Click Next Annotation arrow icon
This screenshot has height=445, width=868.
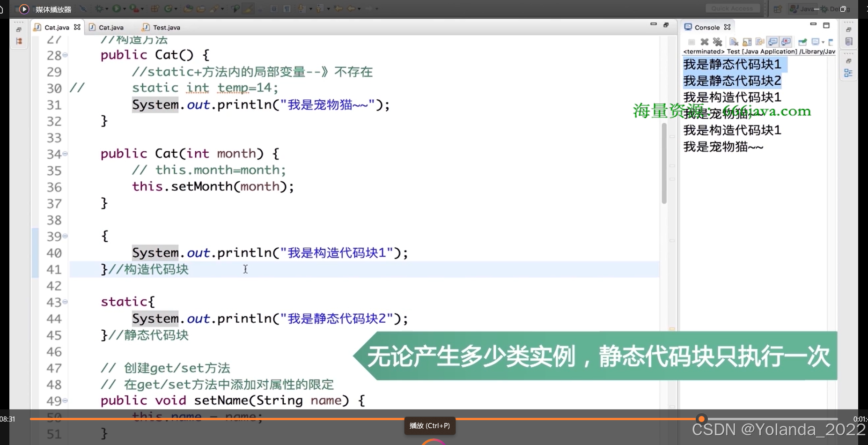[301, 8]
